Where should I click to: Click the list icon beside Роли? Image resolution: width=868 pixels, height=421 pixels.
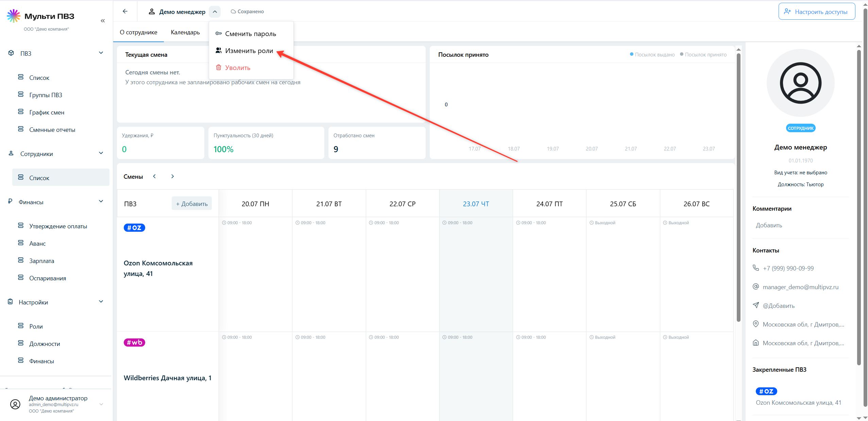pyautogui.click(x=21, y=326)
